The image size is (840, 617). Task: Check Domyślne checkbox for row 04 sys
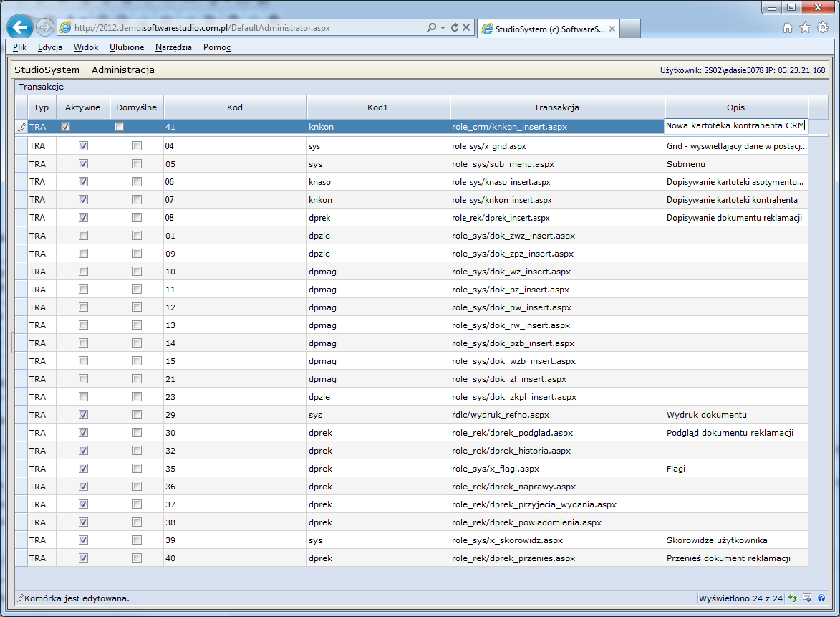[x=137, y=146]
